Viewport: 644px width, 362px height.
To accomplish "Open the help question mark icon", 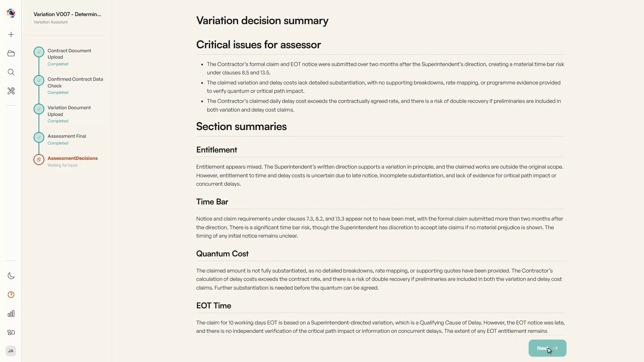I will coord(11,295).
